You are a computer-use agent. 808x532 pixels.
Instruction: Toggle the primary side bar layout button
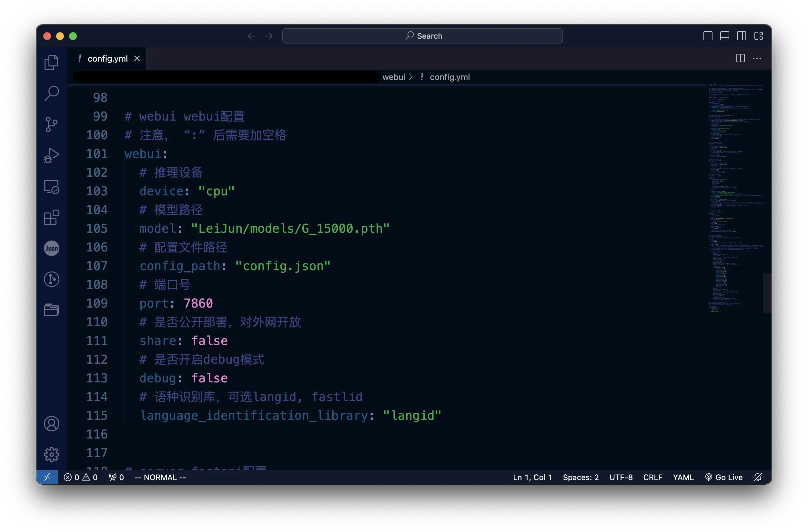click(x=708, y=36)
